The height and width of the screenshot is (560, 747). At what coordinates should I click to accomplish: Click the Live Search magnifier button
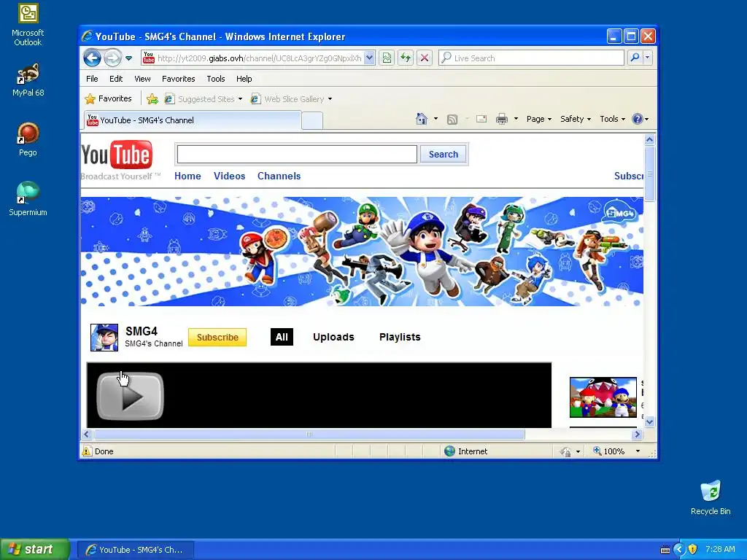pos(635,58)
